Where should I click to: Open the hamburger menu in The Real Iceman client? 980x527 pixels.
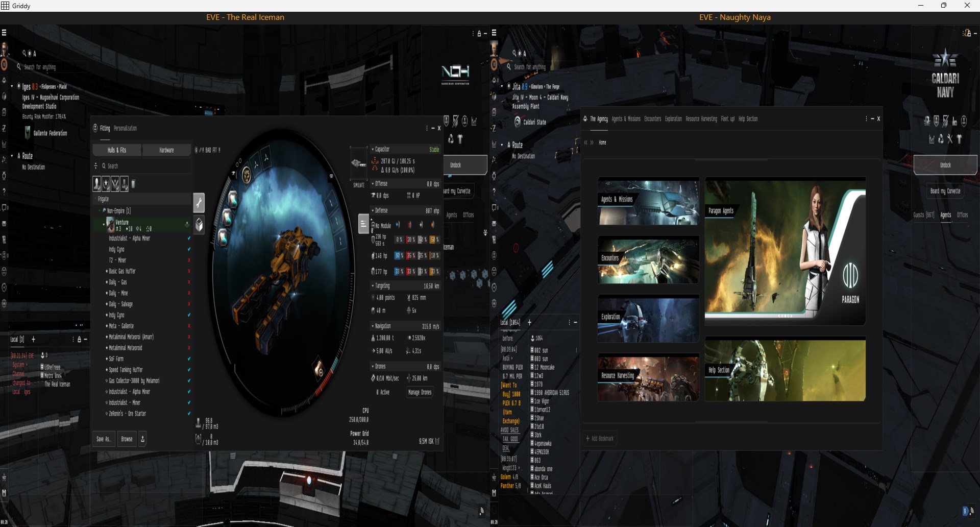click(x=4, y=33)
